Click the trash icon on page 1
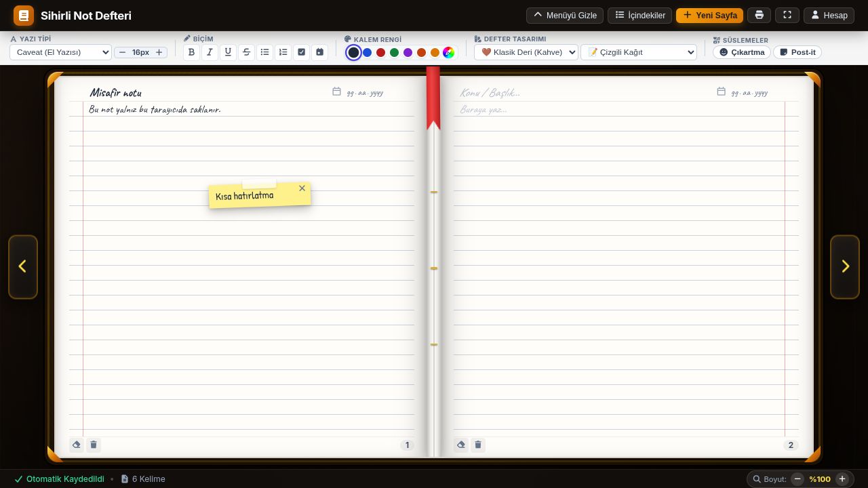This screenshot has width=868, height=488. (94, 445)
